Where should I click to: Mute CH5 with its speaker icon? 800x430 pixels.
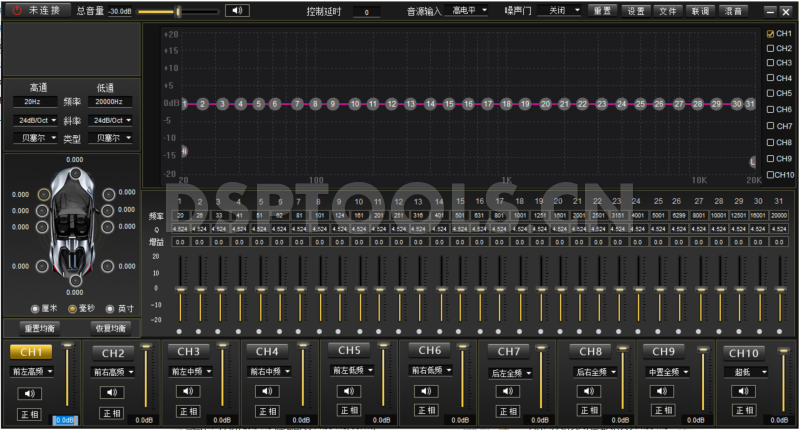(348, 390)
